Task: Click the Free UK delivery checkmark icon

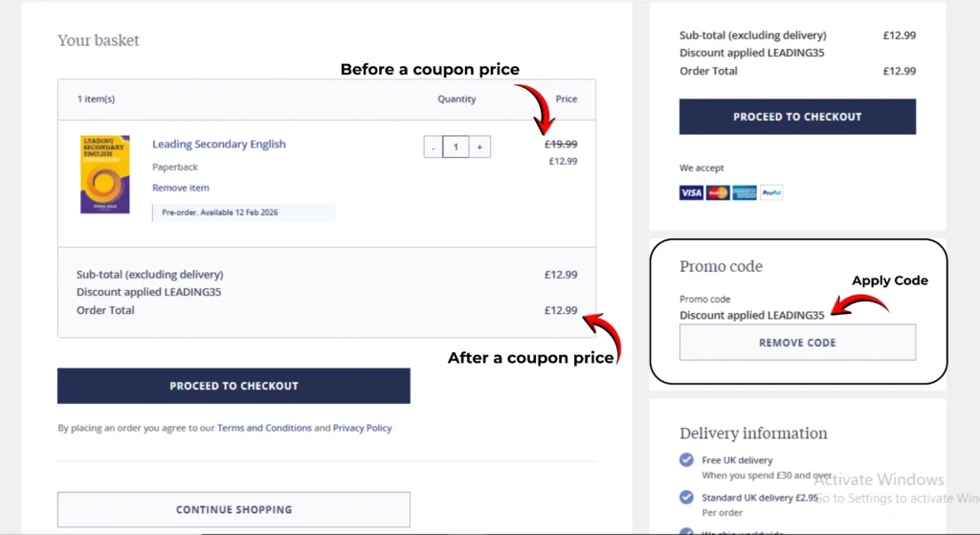Action: point(686,460)
